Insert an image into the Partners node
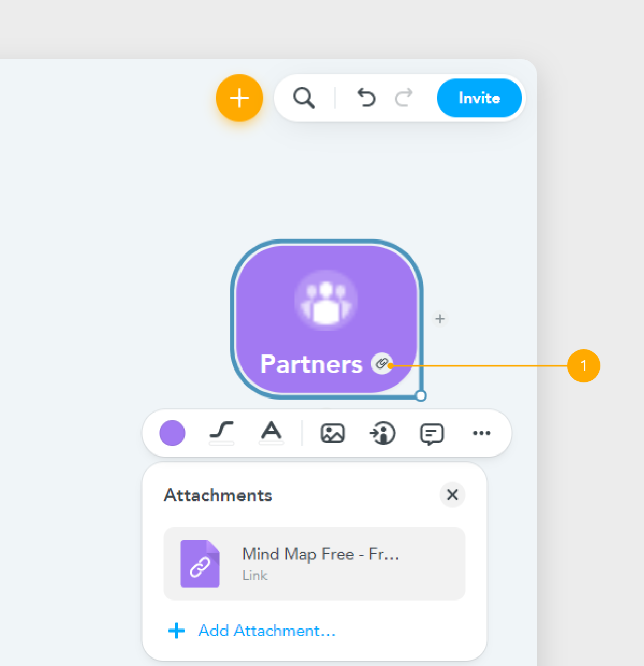Screen dimensions: 644x666 (333, 433)
